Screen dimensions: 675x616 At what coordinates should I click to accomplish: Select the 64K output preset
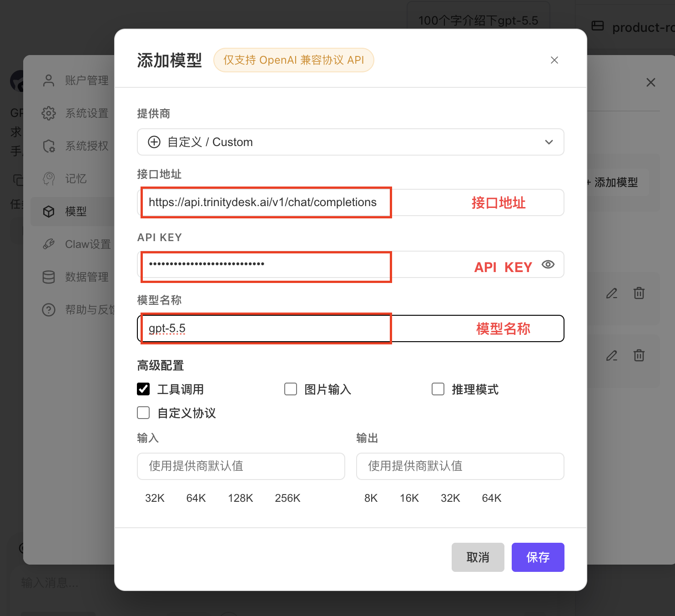point(492,498)
